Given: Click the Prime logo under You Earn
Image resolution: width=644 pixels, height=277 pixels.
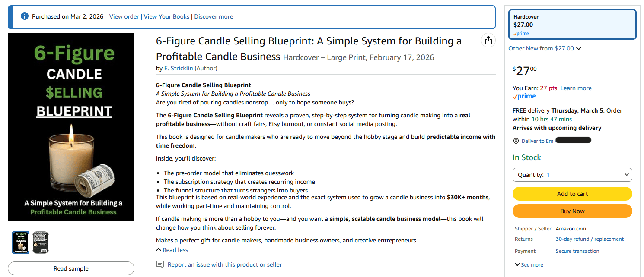Looking at the screenshot, I should 524,96.
